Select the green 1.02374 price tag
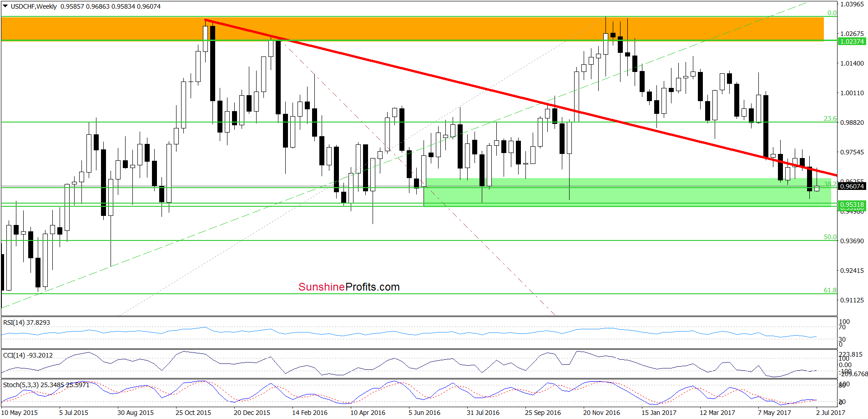Screen dimensions: 868x419 point(852,41)
